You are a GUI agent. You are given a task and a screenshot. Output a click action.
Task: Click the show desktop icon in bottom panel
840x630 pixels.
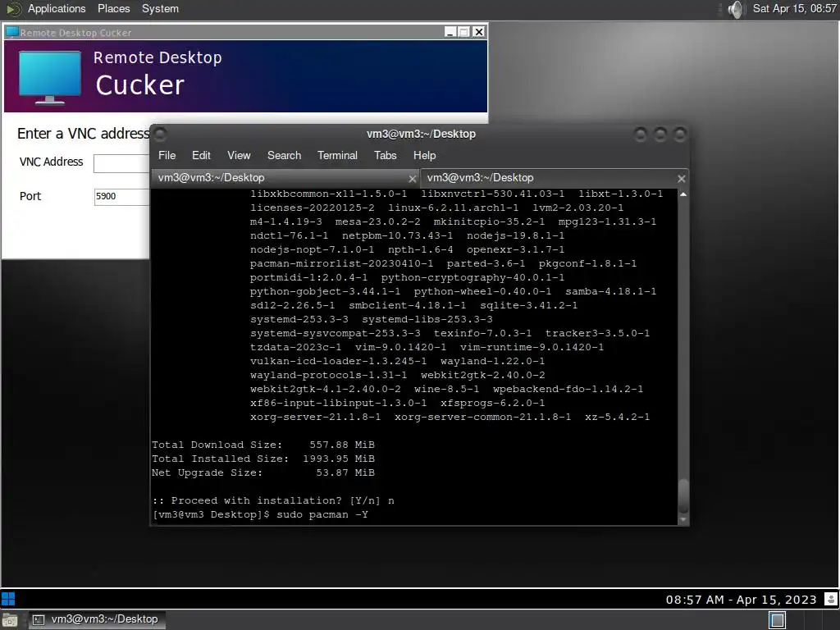(x=10, y=620)
